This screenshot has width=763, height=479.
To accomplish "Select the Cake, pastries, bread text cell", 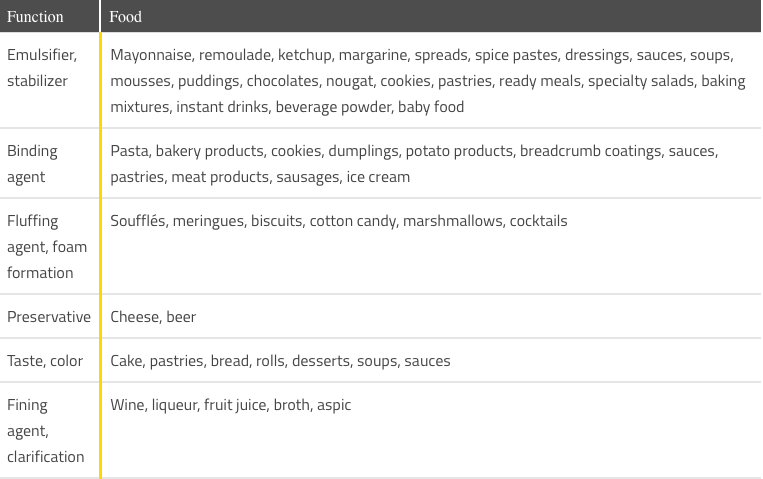I will click(x=431, y=361).
